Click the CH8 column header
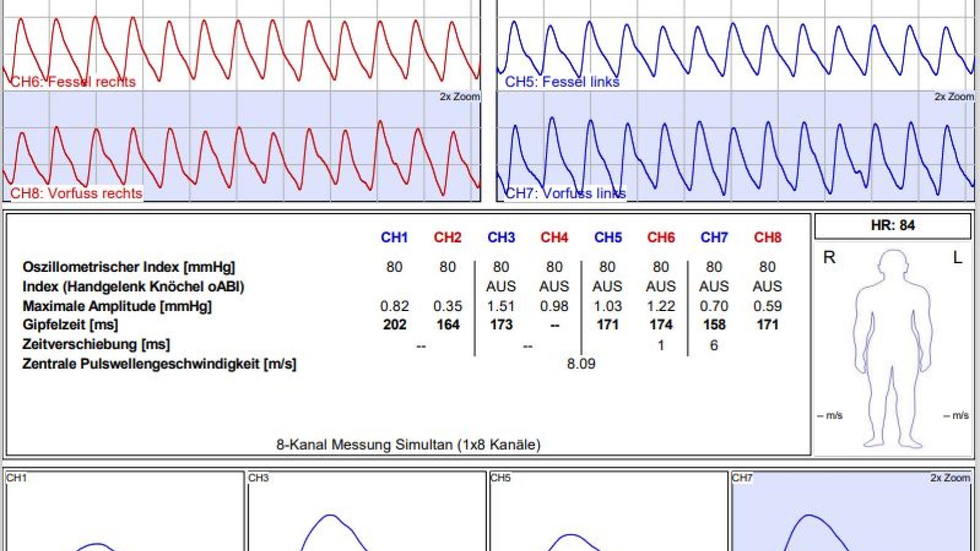The width and height of the screenshot is (980, 551). pos(767,238)
